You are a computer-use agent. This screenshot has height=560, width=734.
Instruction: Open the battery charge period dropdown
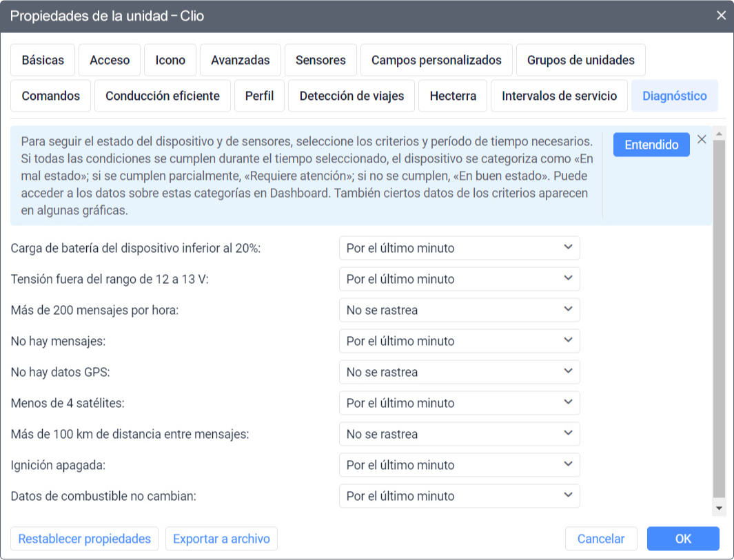point(459,248)
